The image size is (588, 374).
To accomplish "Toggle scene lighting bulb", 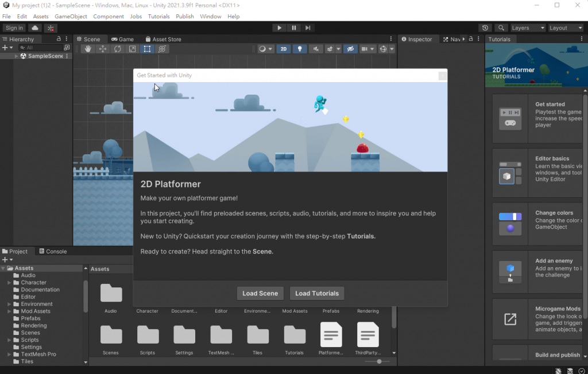I will [x=300, y=49].
